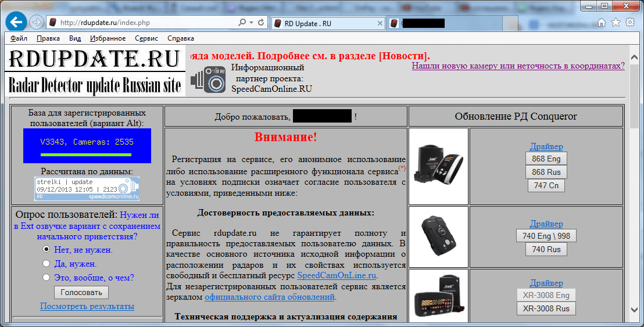Open the browser Home icon
This screenshot has height=327, width=644.
tap(602, 23)
